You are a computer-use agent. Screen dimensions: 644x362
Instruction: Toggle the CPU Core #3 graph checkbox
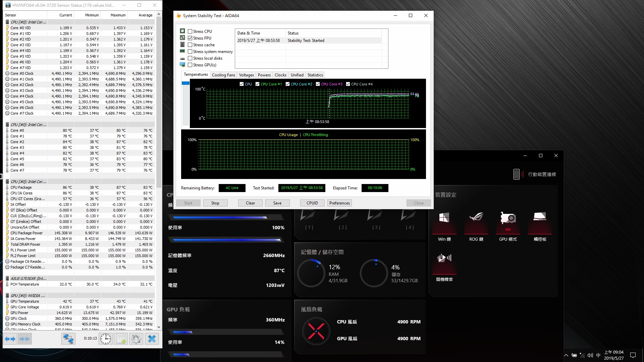coord(318,84)
